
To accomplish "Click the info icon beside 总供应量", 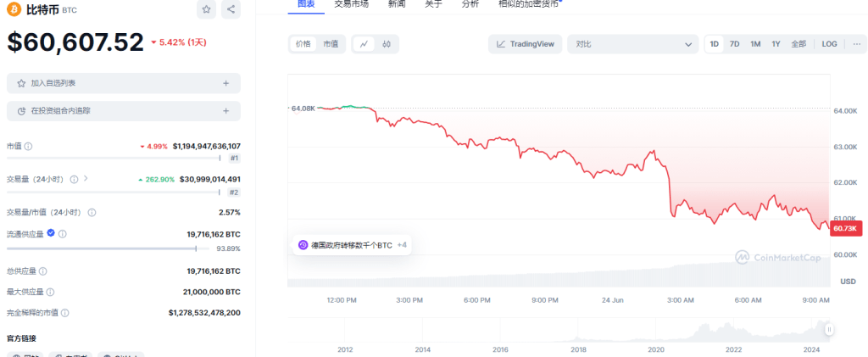I will 42,271.
